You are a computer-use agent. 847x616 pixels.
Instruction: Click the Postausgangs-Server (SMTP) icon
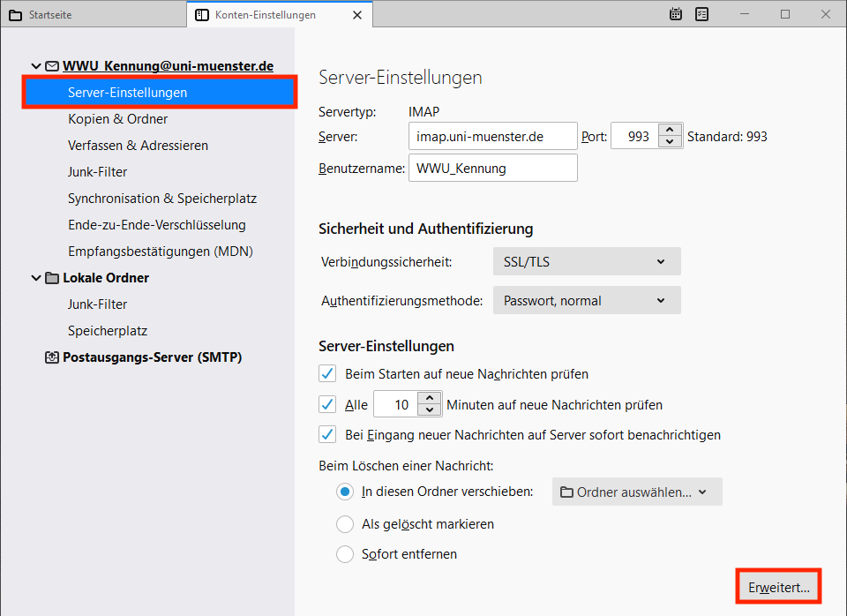tap(52, 357)
